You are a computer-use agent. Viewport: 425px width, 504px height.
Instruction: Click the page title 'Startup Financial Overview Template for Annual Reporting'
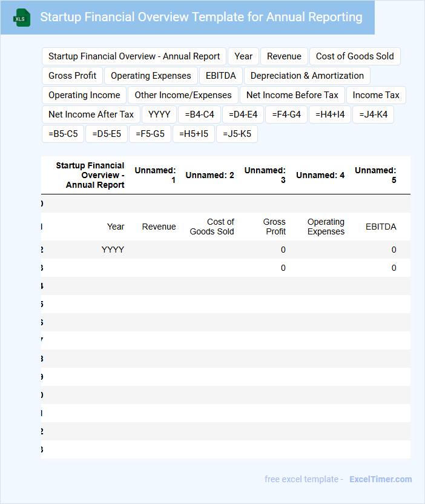click(201, 17)
